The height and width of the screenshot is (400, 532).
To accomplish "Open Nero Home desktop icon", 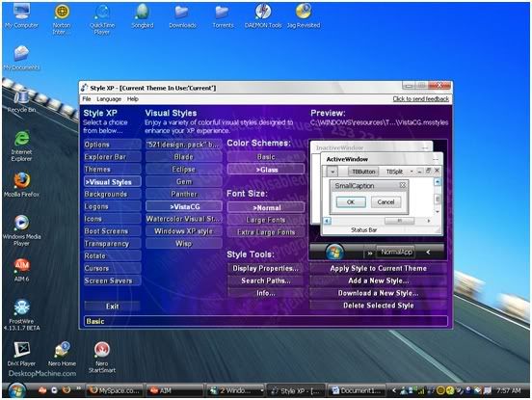I will tap(62, 354).
